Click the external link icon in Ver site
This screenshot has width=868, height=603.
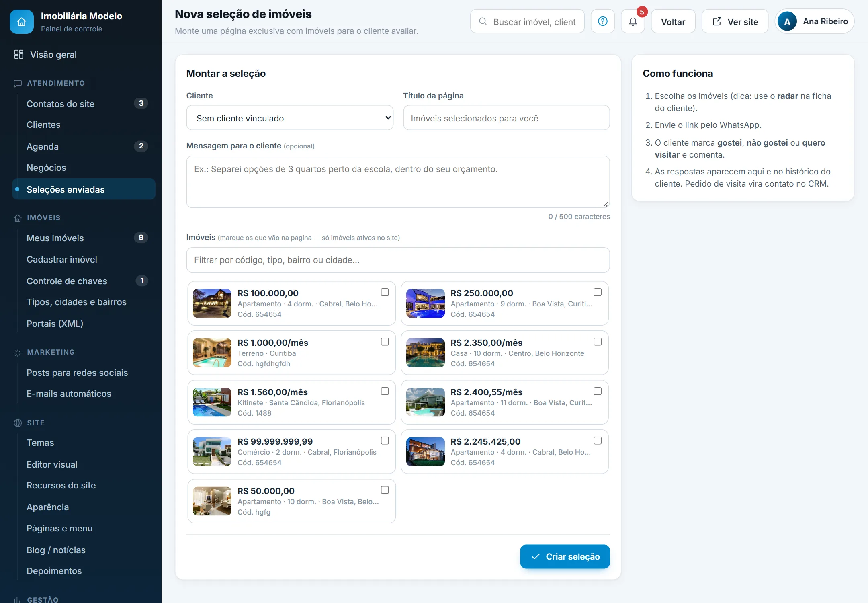click(x=717, y=21)
